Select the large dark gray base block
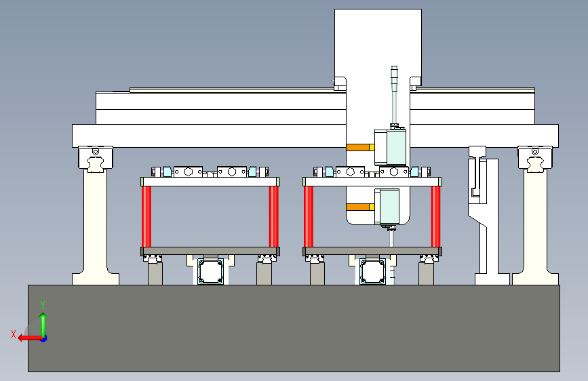The image size is (588, 381). click(294, 328)
